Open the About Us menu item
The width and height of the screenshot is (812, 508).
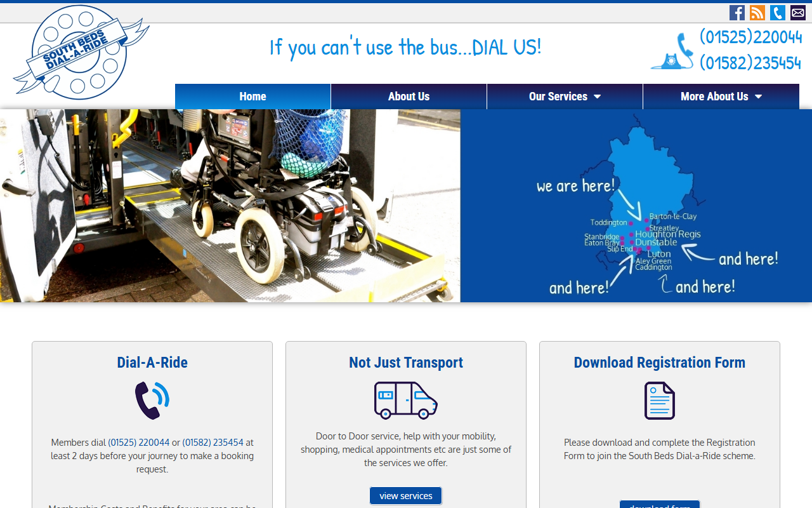coord(409,97)
